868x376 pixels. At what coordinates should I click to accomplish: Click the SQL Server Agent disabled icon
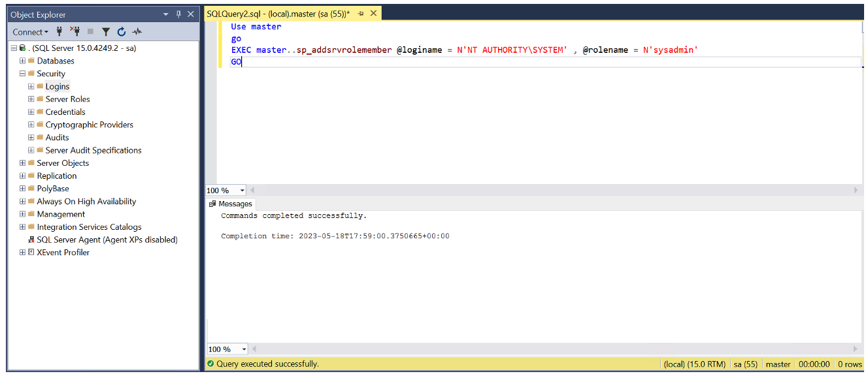(x=31, y=240)
